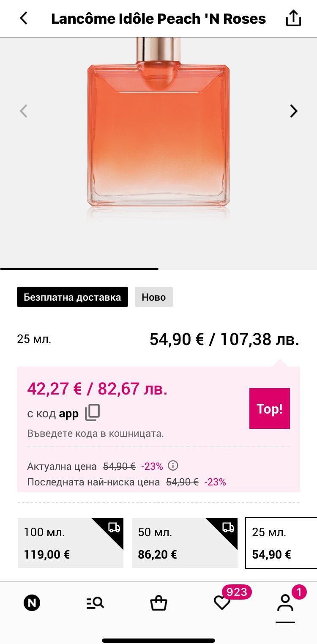Open the user account tab
Image resolution: width=317 pixels, height=644 pixels.
coord(285,603)
